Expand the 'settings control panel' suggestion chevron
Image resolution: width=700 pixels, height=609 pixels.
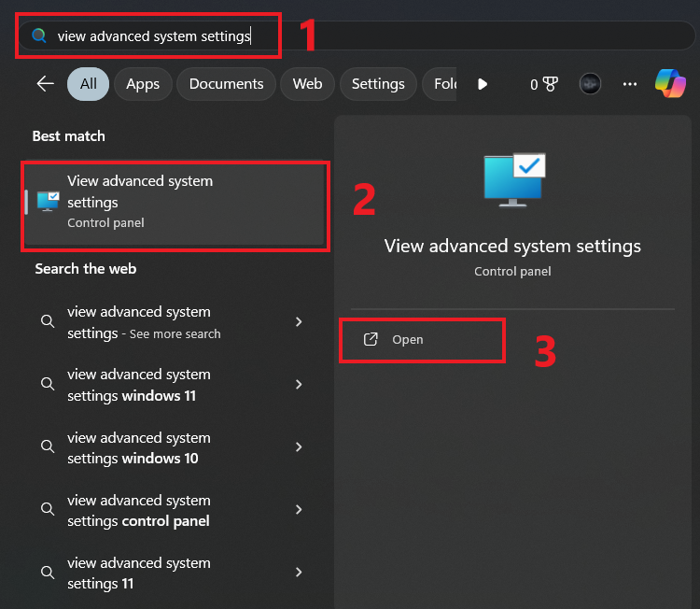(x=299, y=510)
